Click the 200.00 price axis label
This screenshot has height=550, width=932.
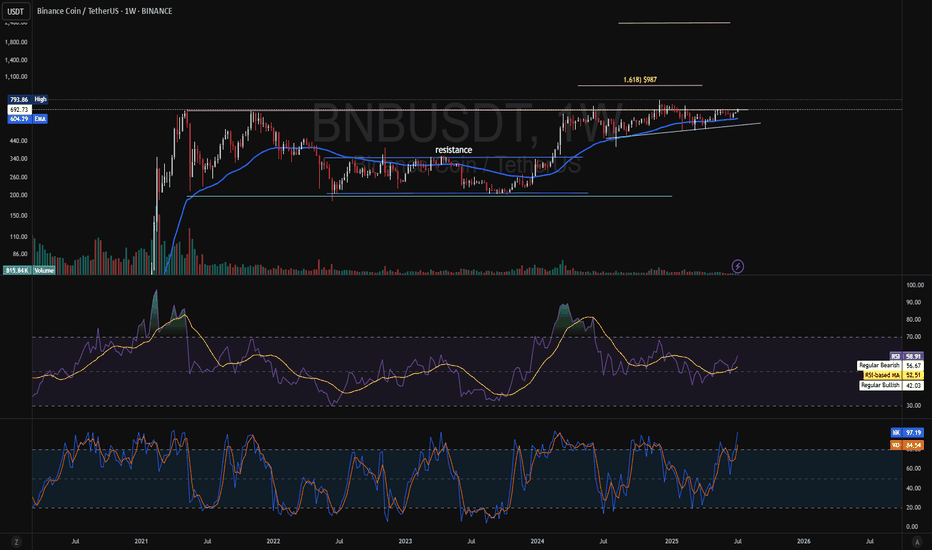[x=18, y=195]
